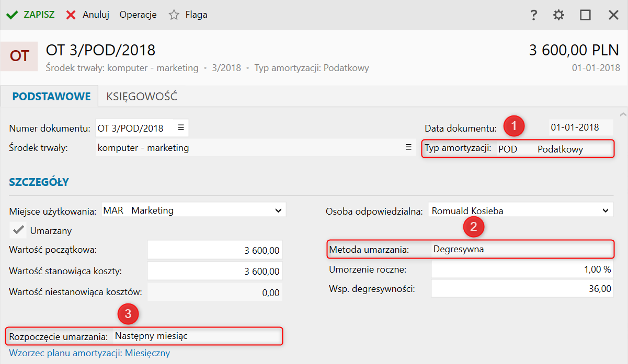
Task: Click the green ZAPISZ checkmark icon
Action: coord(12,15)
